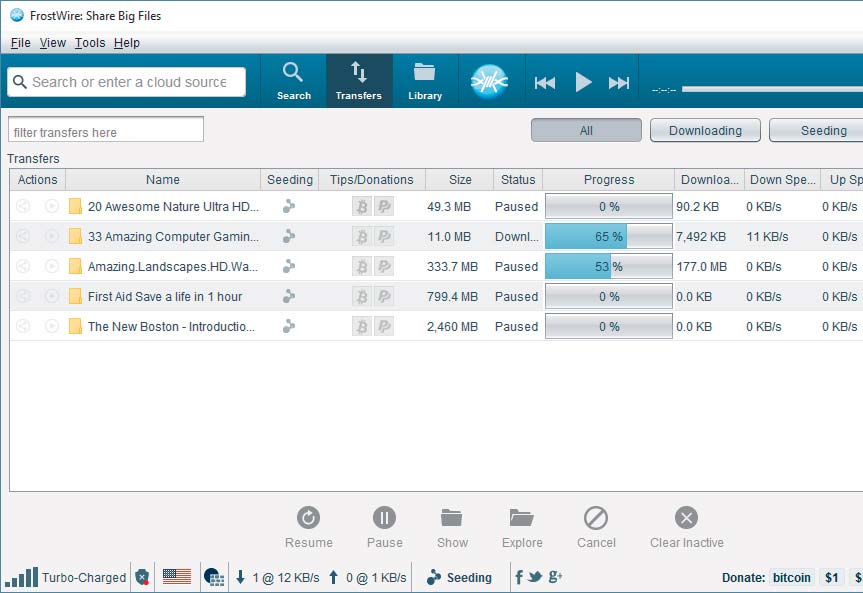Screen dimensions: 863x593
Task: Toggle Seeding in the status bar
Action: (x=459, y=577)
